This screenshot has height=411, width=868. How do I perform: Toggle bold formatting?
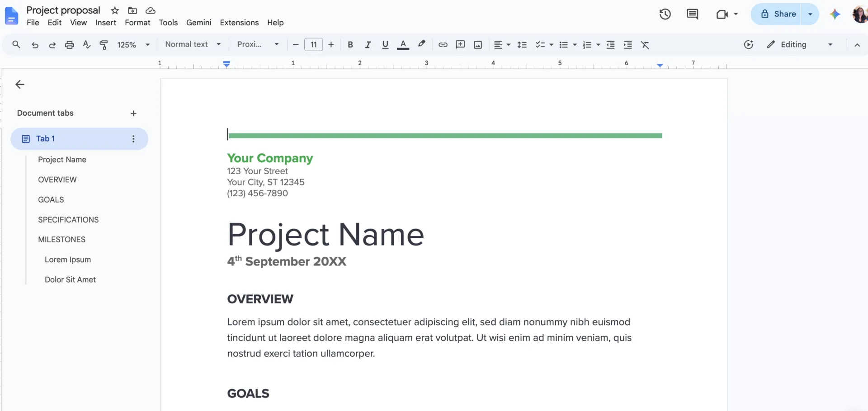[350, 45]
